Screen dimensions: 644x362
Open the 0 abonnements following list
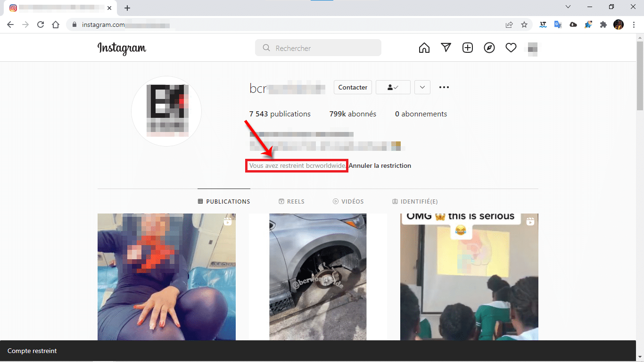click(421, 114)
